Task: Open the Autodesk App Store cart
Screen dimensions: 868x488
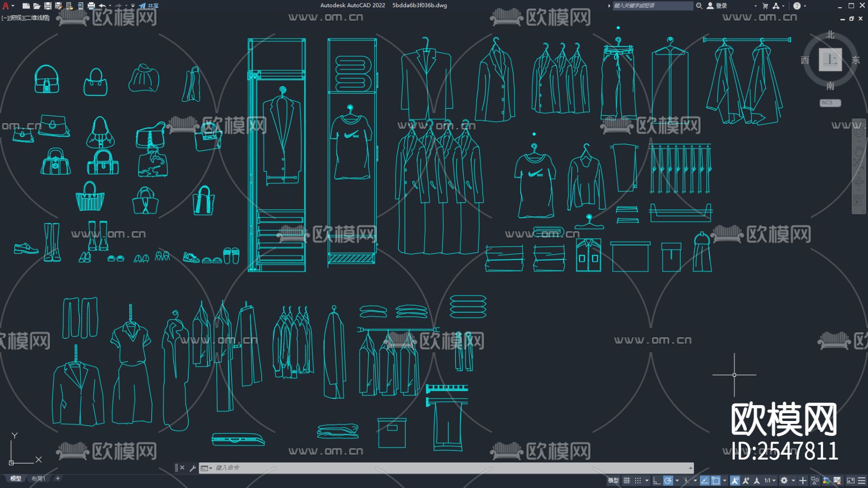Action: 765,6
